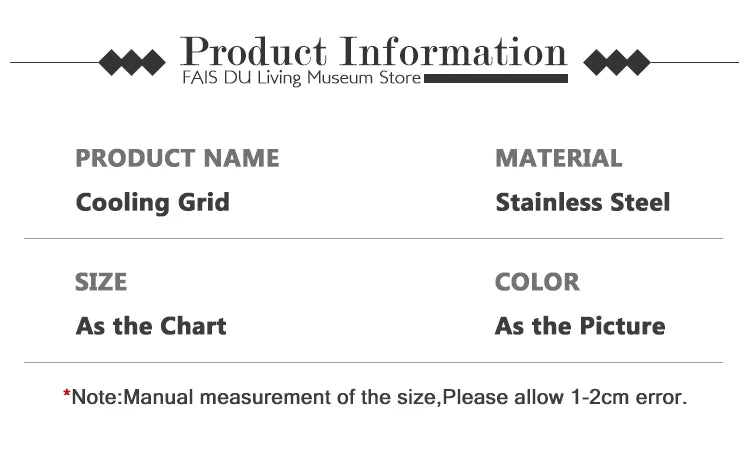750x449 pixels.
Task: Click the word Information in the title
Action: pos(453,52)
